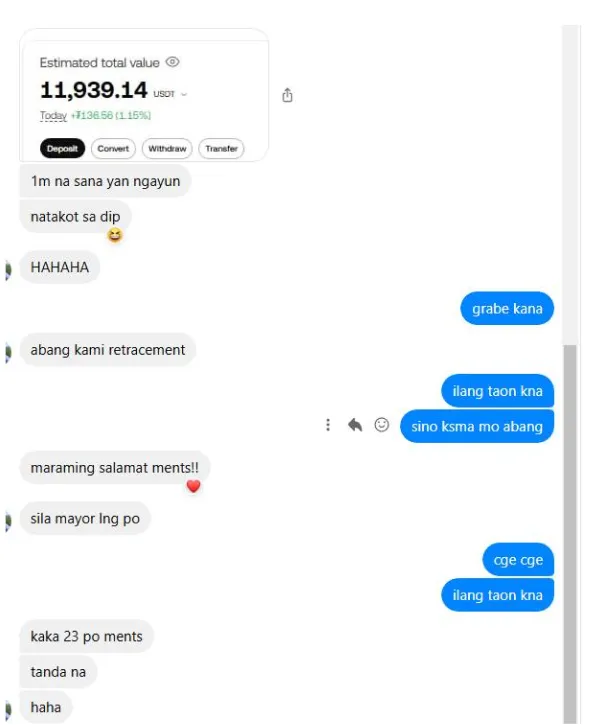
Task: Select the 'sino ksma mo abang' message bubble
Action: click(x=477, y=426)
